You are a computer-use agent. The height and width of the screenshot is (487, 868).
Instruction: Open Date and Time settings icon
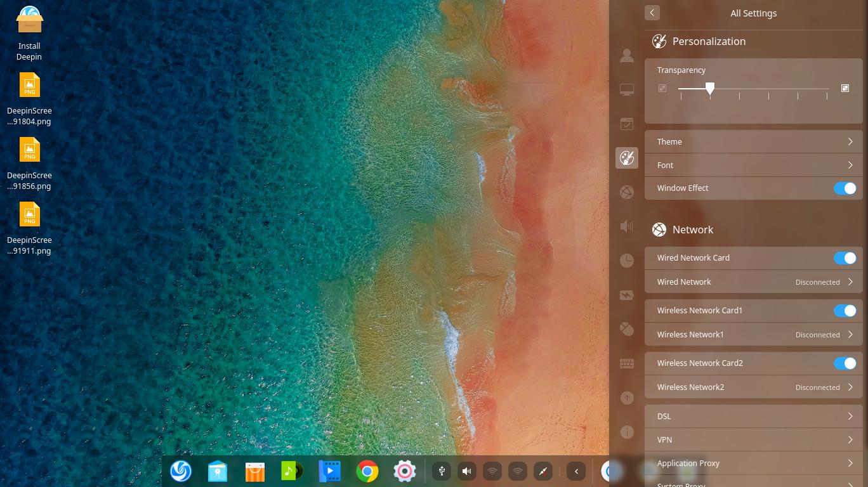627,261
